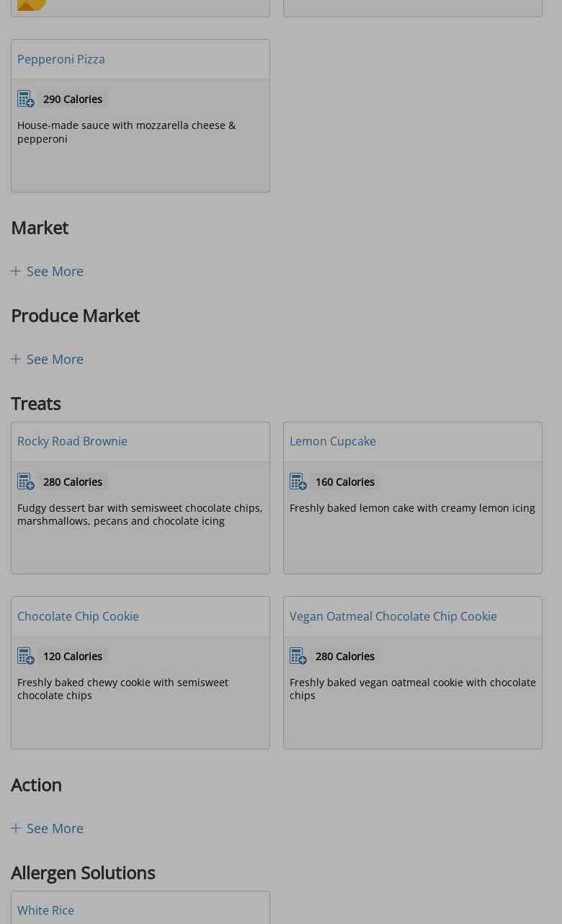Click the Lemon Cupcake nutrition calculator icon

(298, 481)
